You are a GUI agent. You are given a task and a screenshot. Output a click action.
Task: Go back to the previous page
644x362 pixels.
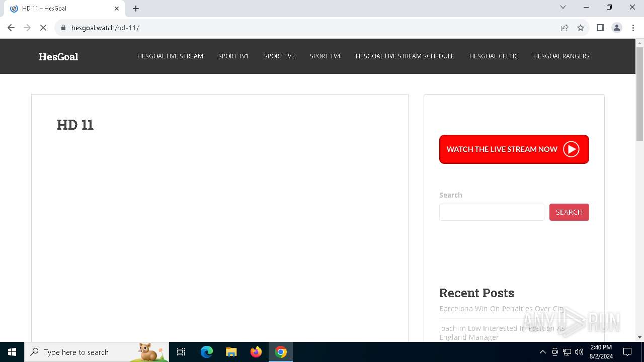click(x=11, y=28)
